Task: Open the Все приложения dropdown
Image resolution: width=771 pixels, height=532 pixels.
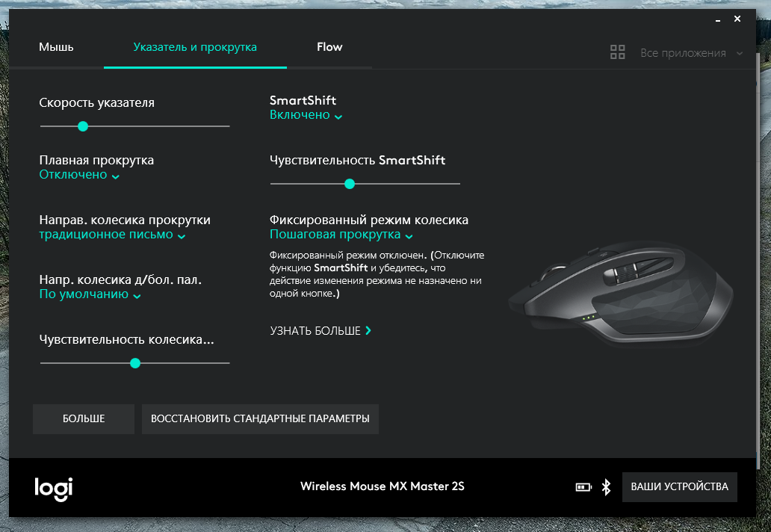Action: click(691, 53)
